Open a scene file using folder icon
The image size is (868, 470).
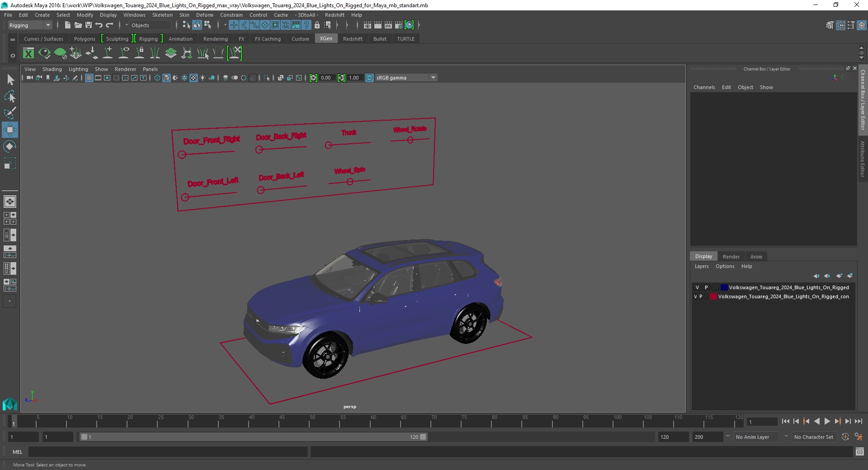click(78, 25)
